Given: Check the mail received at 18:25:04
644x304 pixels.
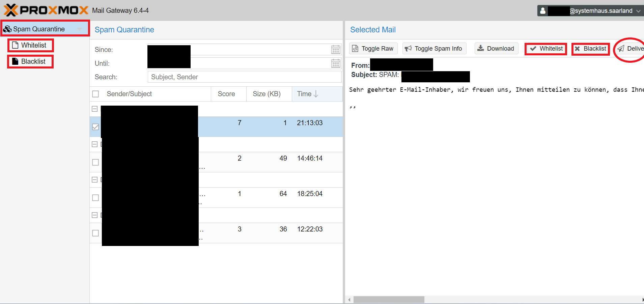Looking at the screenshot, I should click(x=95, y=198).
